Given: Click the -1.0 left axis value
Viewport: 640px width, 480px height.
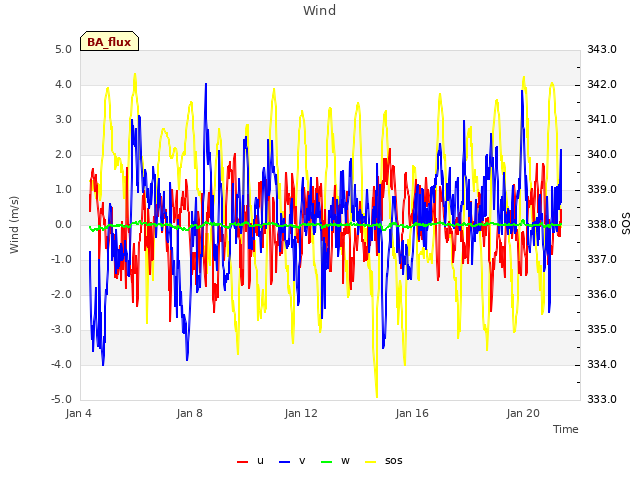Looking at the screenshot, I should tap(61, 260).
